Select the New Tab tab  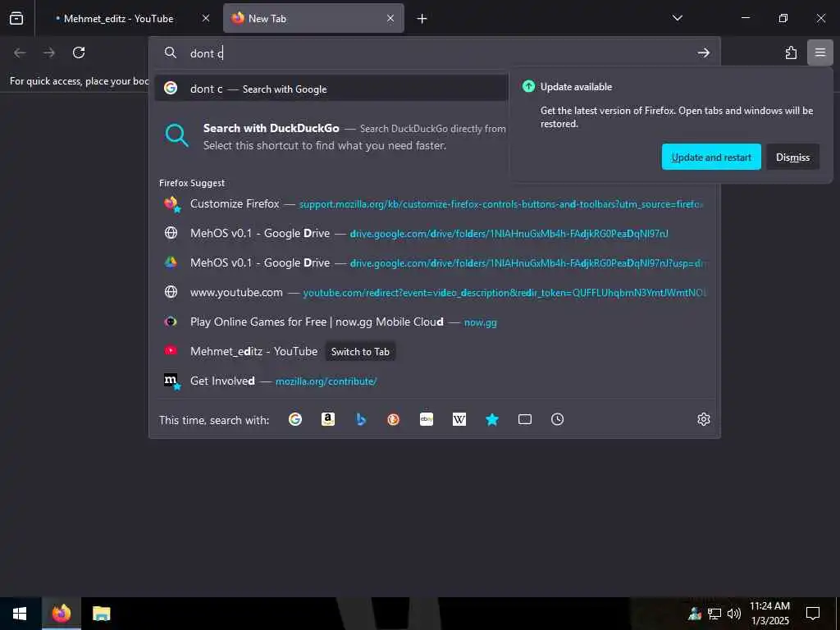[x=313, y=19]
